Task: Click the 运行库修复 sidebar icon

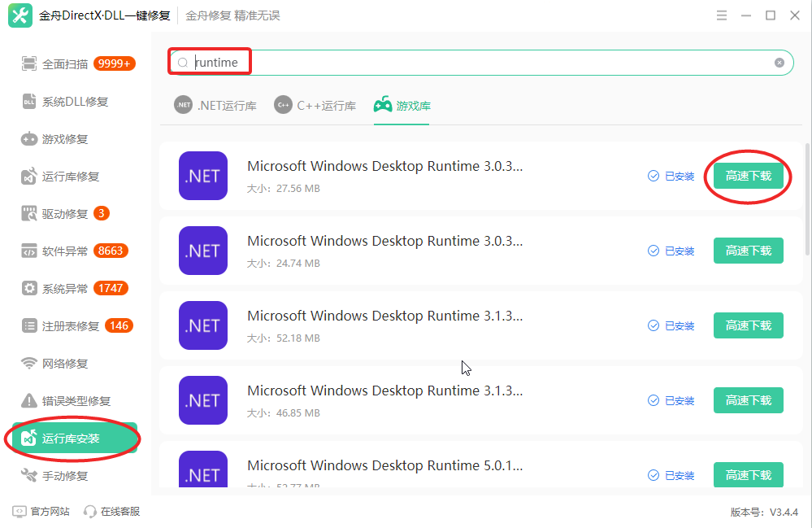Action: point(29,177)
